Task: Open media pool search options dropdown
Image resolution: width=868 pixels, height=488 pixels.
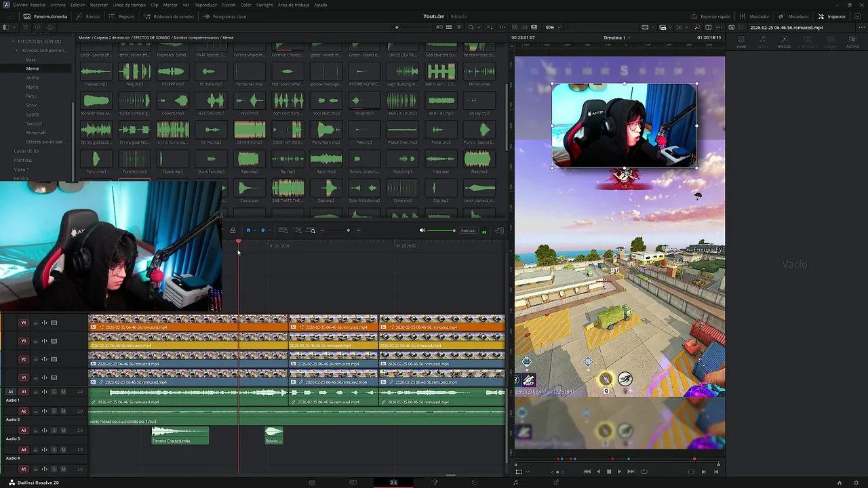Action: click(x=478, y=27)
